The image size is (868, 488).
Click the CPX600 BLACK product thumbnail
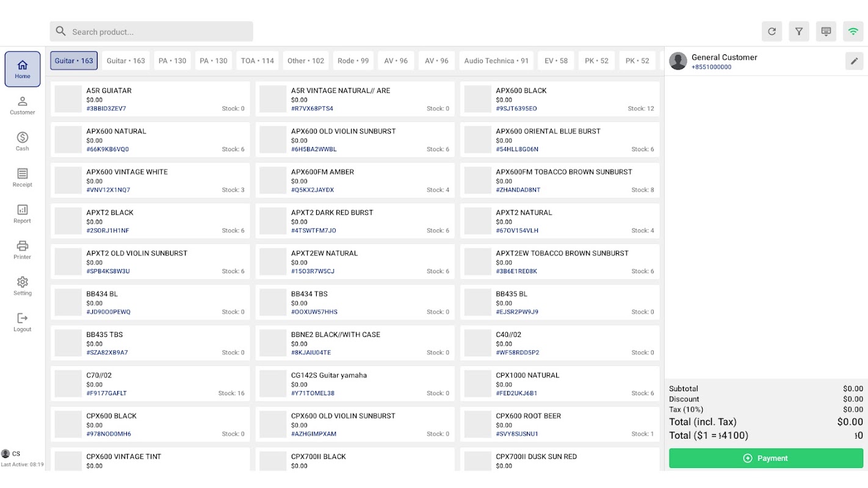(x=68, y=425)
